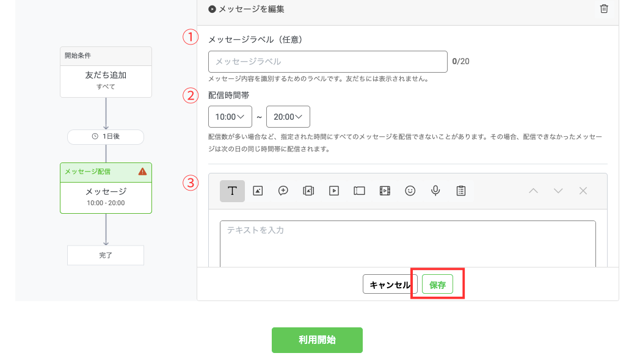
Task: Move message block up with the up chevron
Action: 533,191
